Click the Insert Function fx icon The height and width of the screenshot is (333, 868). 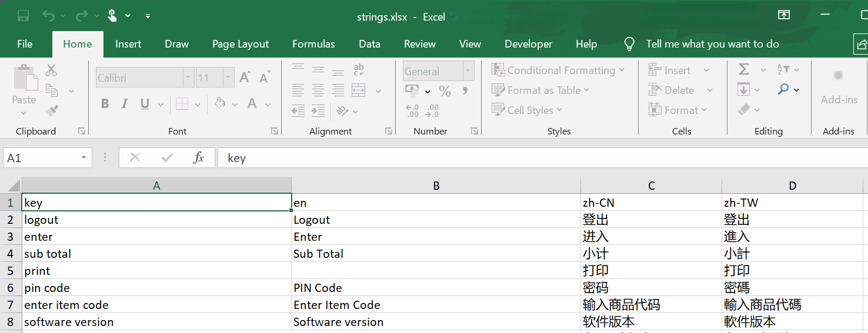coord(198,157)
